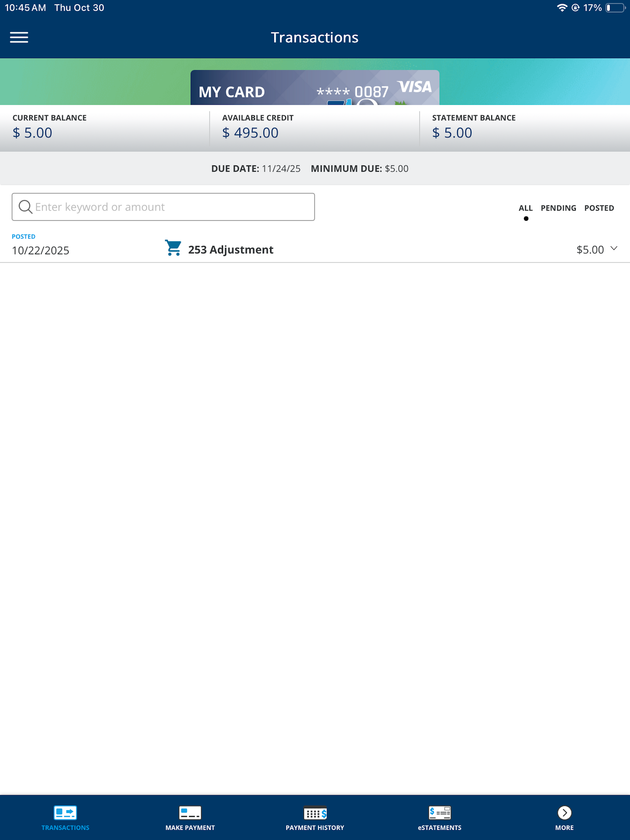Filter by POSTED transactions
Screen dimensions: 630x840
tap(599, 208)
